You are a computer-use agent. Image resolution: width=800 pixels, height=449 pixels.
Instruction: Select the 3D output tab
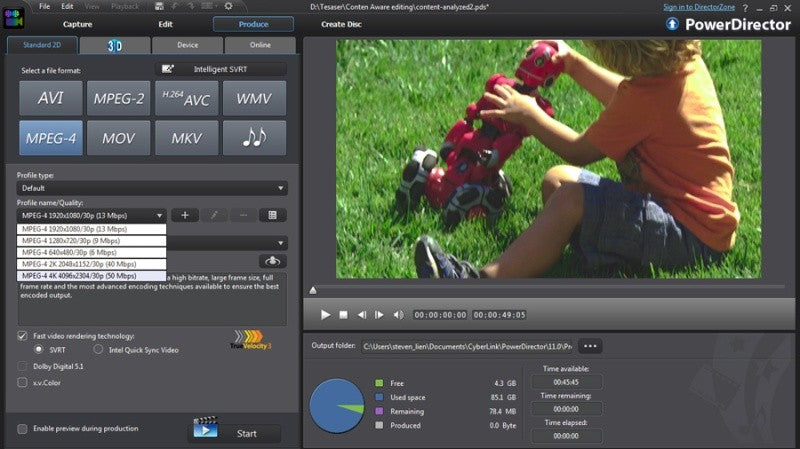point(115,45)
